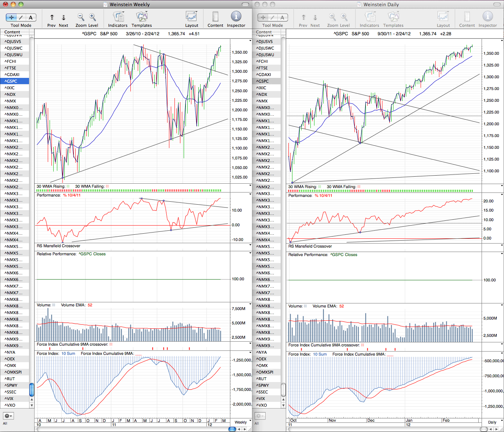Select ^SSEC in Weinstein Daily list
Viewport: 504px width, 432px height.
(266, 392)
